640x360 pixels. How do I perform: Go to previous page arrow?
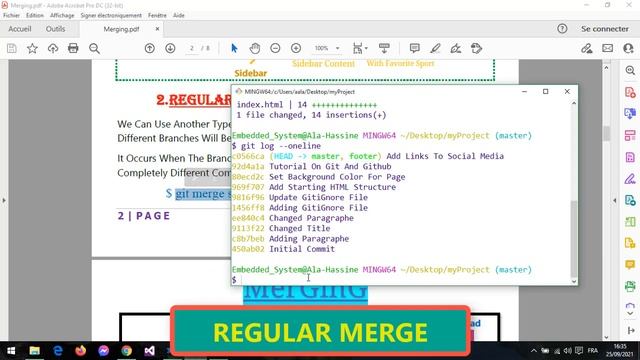coord(150,49)
